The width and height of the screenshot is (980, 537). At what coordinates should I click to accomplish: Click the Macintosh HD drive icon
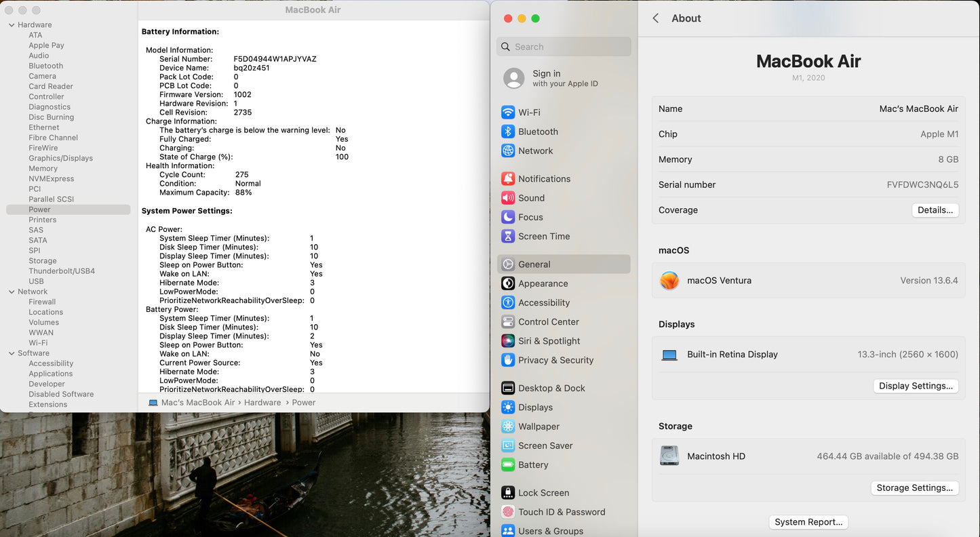click(669, 456)
